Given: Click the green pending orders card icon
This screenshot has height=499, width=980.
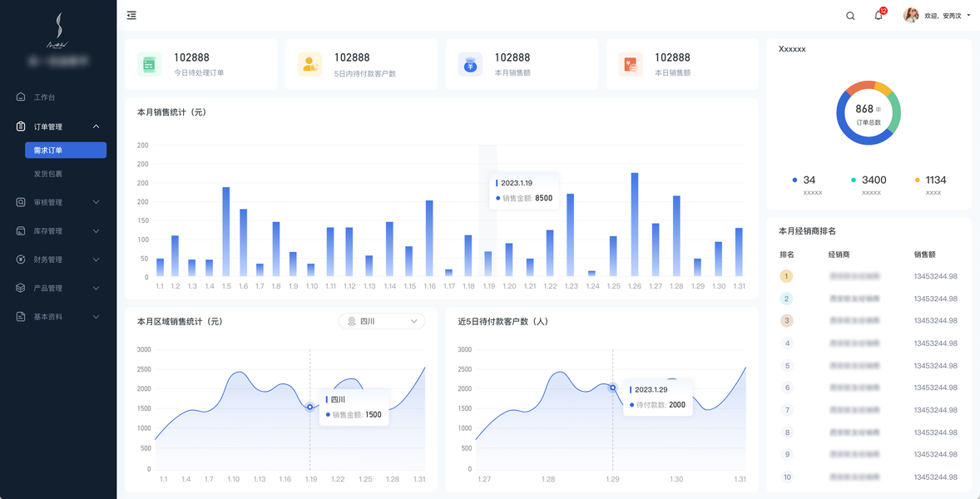Looking at the screenshot, I should tap(150, 64).
